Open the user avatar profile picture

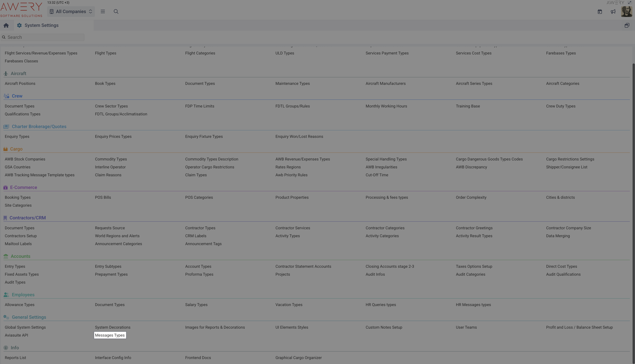(627, 12)
